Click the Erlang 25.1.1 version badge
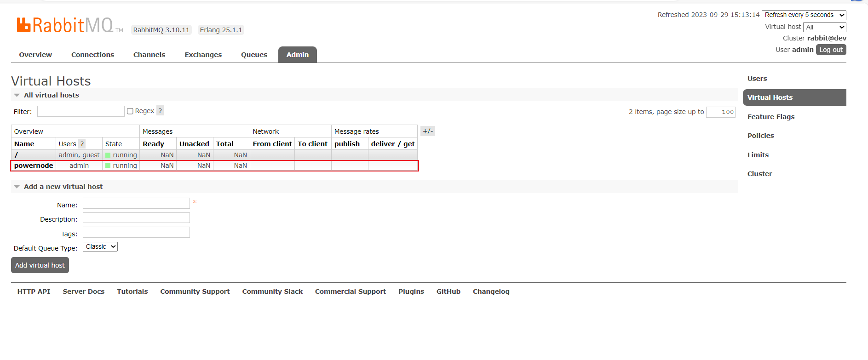This screenshot has width=868, height=360. tap(221, 30)
